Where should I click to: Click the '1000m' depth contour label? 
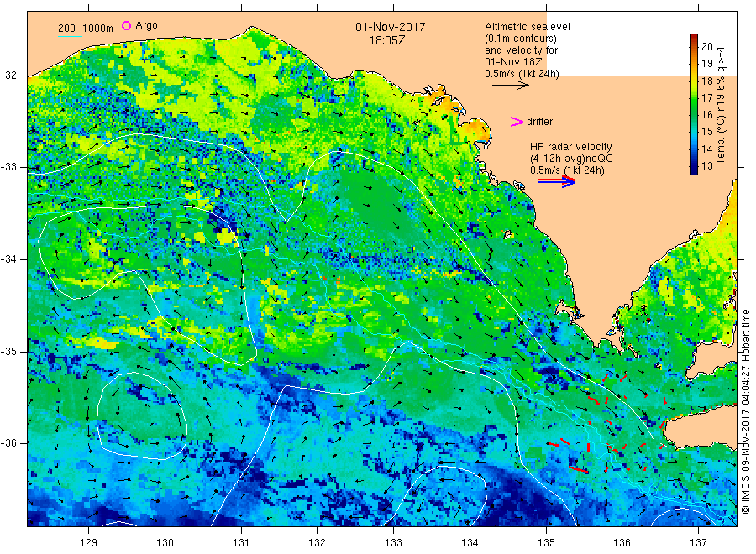tap(97, 29)
